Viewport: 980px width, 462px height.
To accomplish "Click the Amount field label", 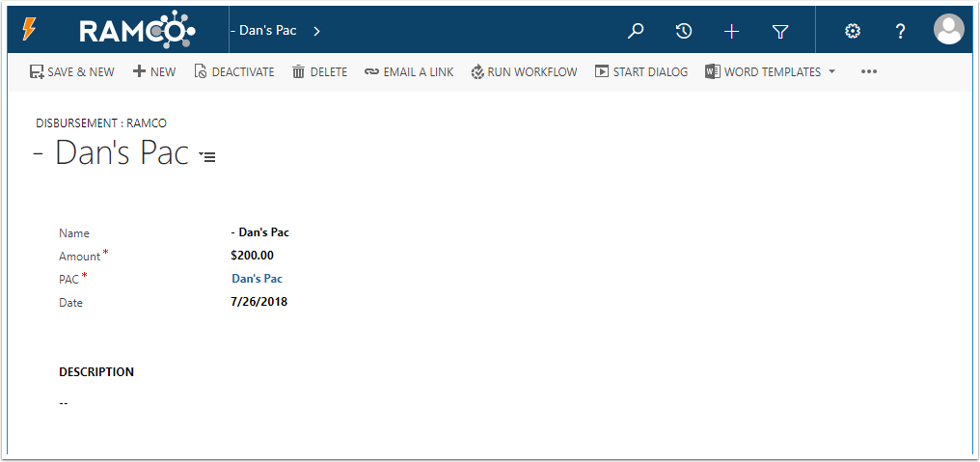I will coord(79,257).
